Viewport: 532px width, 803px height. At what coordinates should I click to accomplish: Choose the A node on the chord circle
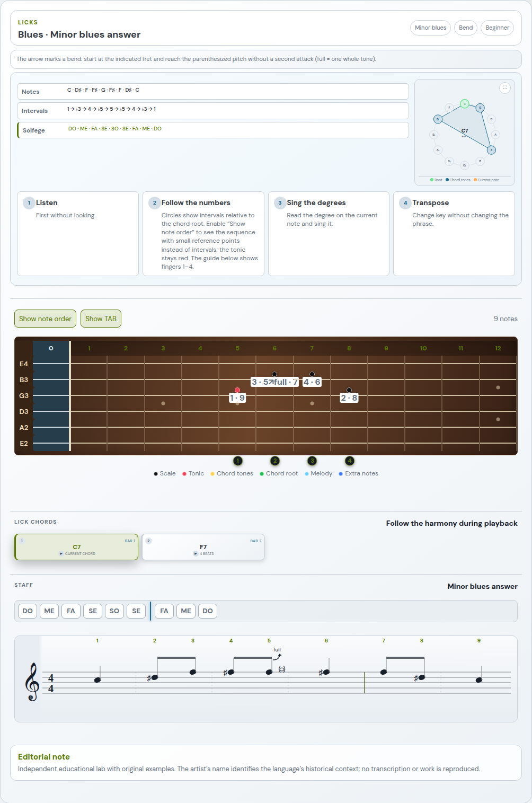495,135
